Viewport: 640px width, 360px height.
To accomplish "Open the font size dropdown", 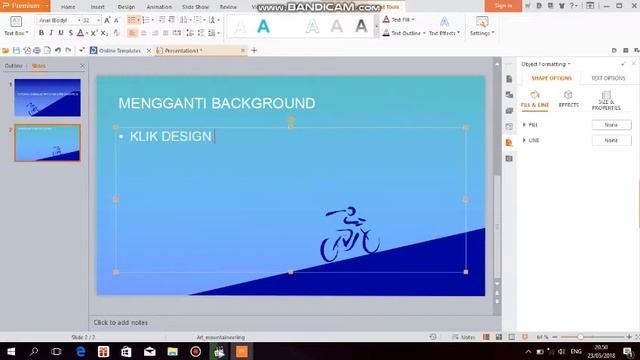I will coord(98,20).
